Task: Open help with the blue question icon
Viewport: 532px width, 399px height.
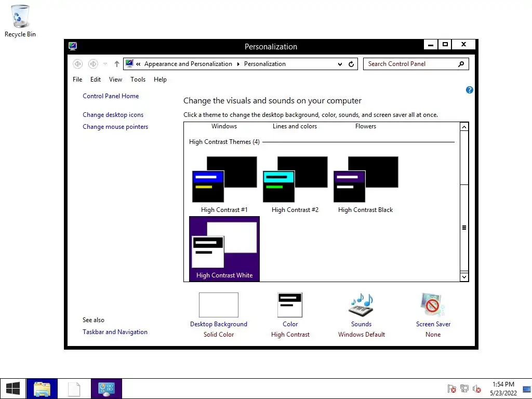Action: point(470,90)
